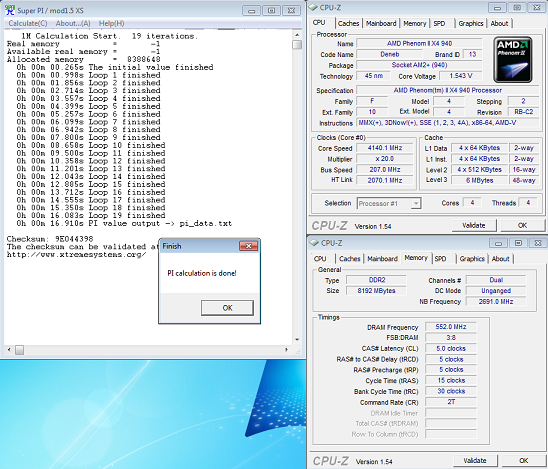Switch to Caches tab in upper CPU-Z
548x469 pixels.
pos(348,23)
